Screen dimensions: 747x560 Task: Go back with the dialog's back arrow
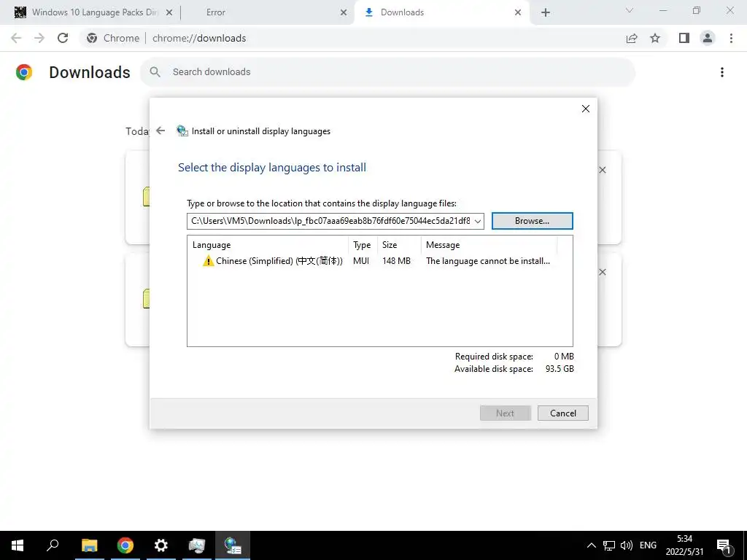click(x=160, y=131)
